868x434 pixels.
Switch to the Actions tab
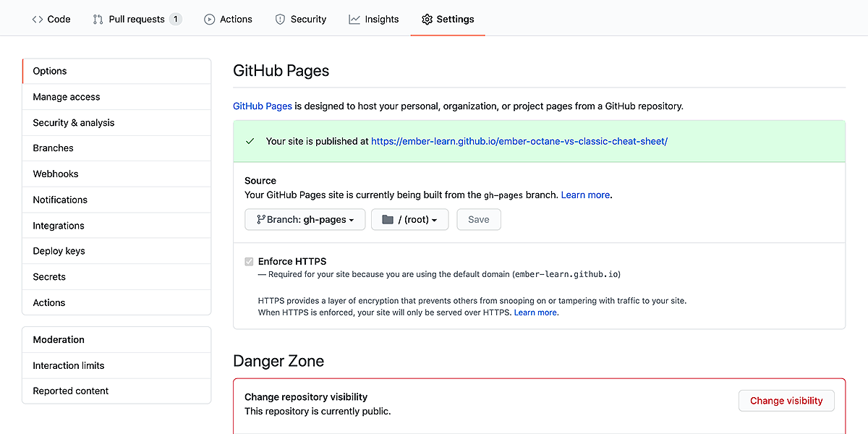(228, 19)
